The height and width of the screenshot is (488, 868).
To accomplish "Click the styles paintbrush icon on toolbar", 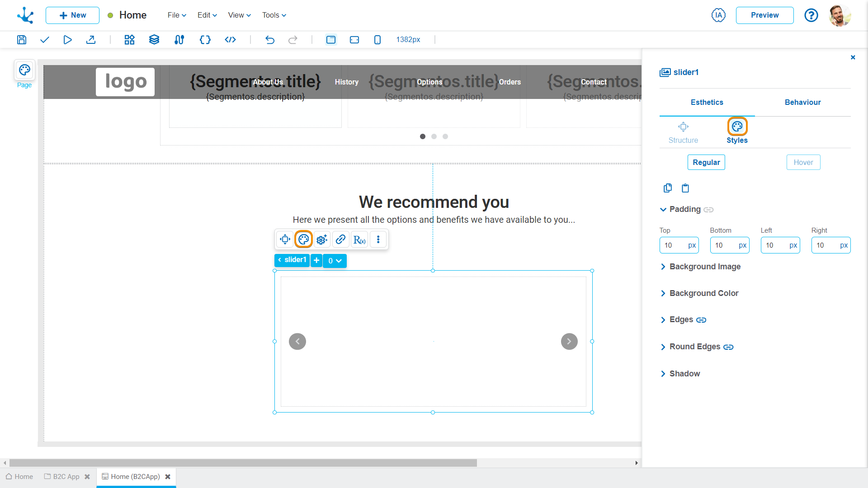I will (x=304, y=239).
